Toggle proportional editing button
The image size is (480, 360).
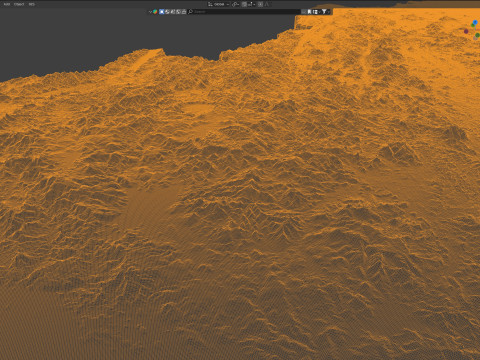click(x=260, y=4)
